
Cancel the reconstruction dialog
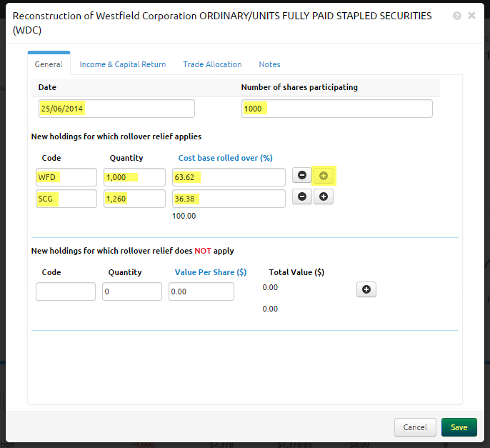tap(415, 427)
